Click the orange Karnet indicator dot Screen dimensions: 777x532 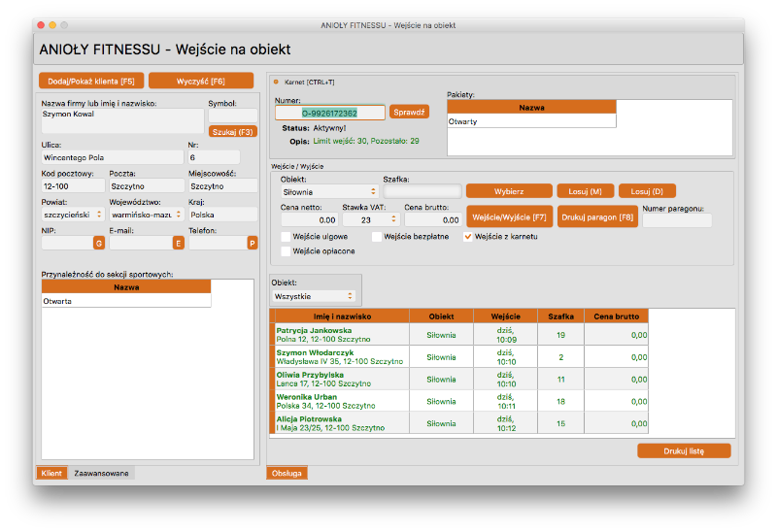tap(275, 81)
